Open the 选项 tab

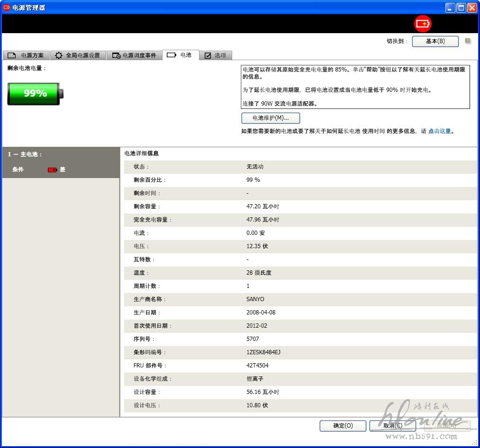(216, 55)
